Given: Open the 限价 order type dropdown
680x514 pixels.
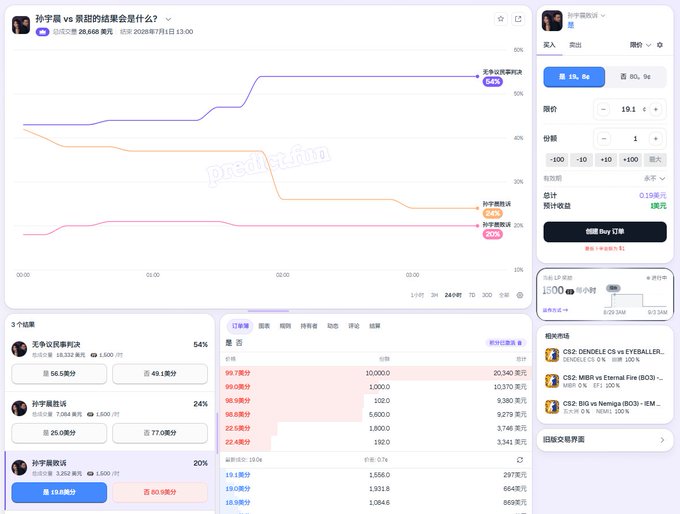Looking at the screenshot, I should 640,45.
